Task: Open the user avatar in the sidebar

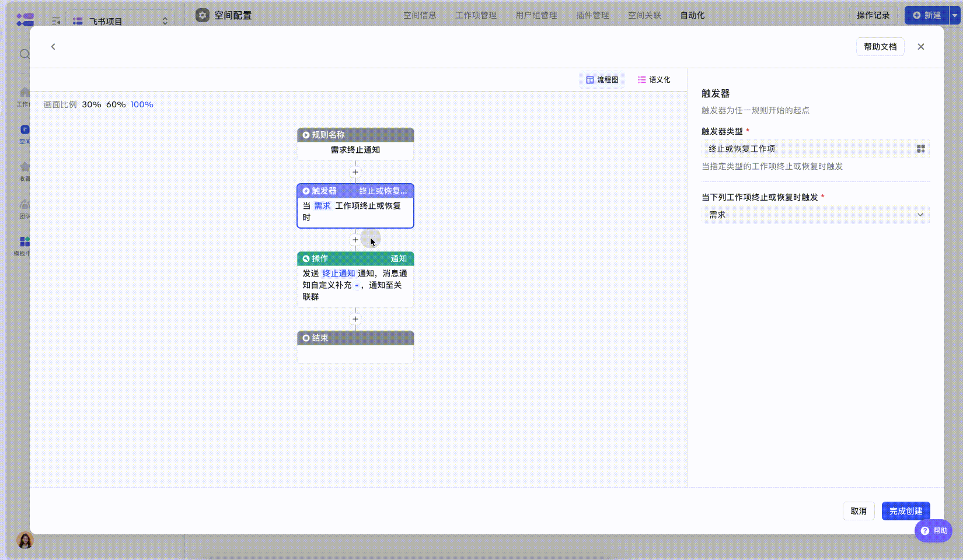Action: click(25, 540)
